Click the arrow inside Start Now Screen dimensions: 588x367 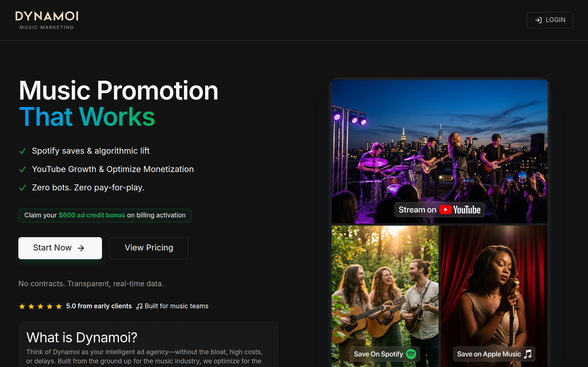(x=81, y=248)
